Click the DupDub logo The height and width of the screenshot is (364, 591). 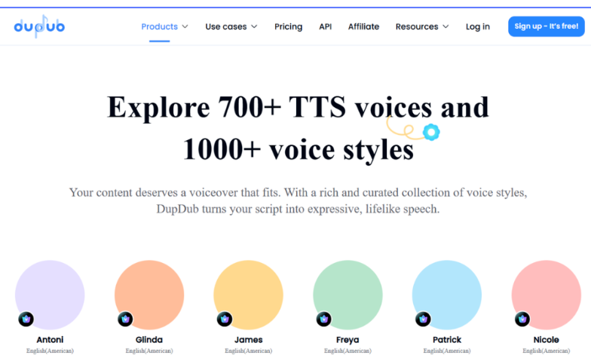tap(39, 26)
